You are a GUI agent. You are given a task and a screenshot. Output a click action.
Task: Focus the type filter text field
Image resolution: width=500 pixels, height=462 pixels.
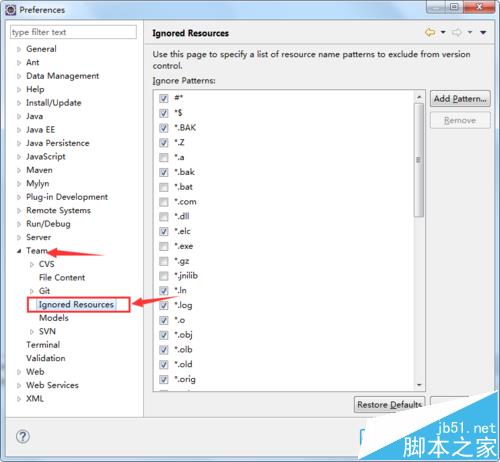click(x=73, y=32)
